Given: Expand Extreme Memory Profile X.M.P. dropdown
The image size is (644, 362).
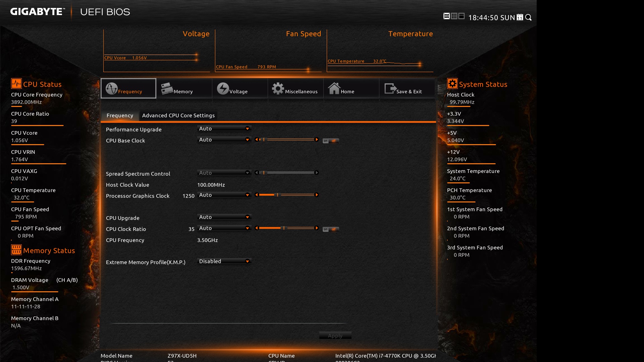Looking at the screenshot, I should [x=224, y=261].
